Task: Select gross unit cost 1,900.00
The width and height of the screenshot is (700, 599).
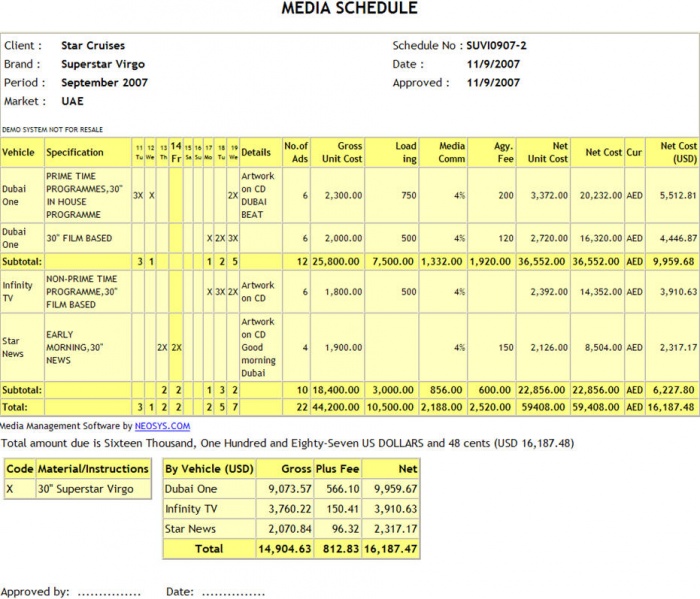Action: 337,347
